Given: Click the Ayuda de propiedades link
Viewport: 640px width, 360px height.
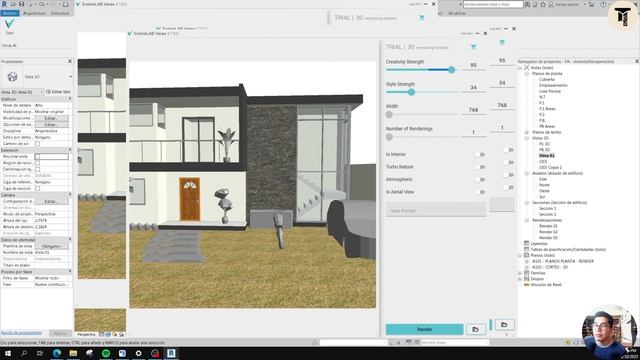Looking at the screenshot, I should tap(21, 333).
